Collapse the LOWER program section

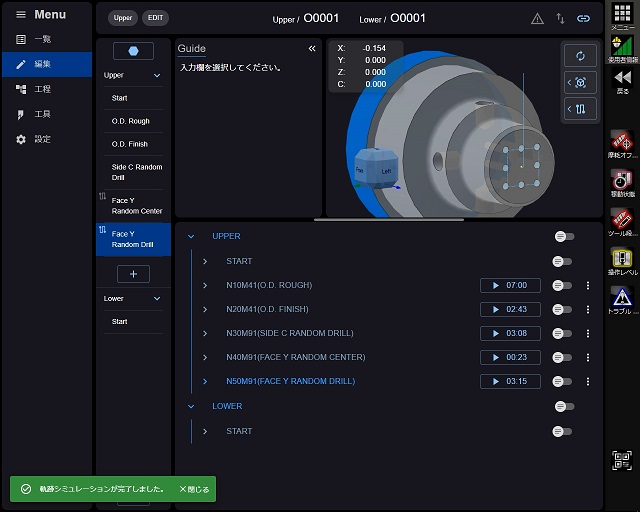[191, 406]
